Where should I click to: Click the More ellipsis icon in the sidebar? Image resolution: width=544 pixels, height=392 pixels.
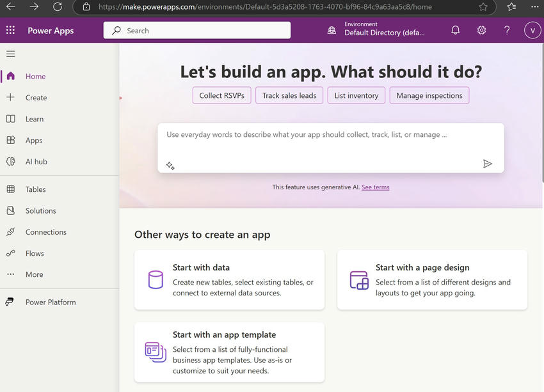11,274
